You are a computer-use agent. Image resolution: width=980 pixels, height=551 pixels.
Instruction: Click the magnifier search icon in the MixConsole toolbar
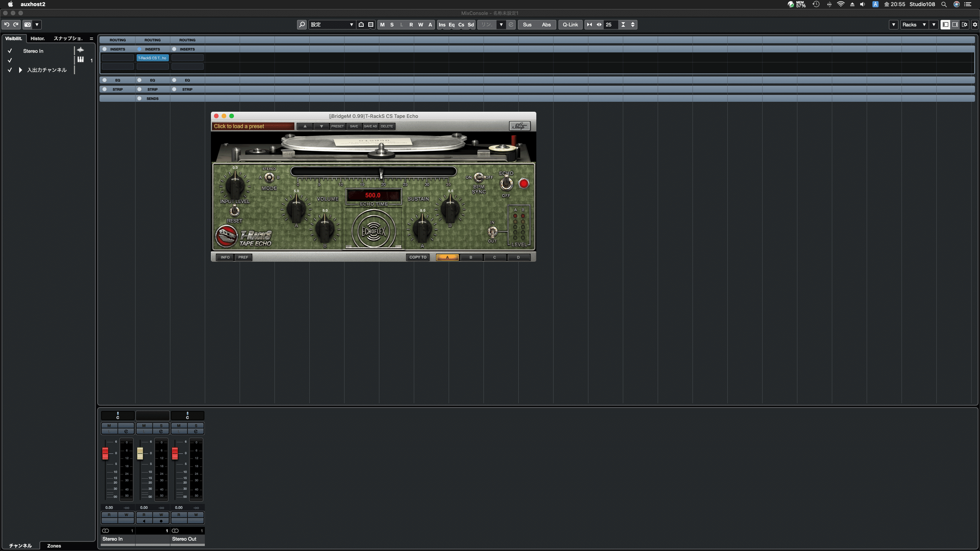coord(302,24)
